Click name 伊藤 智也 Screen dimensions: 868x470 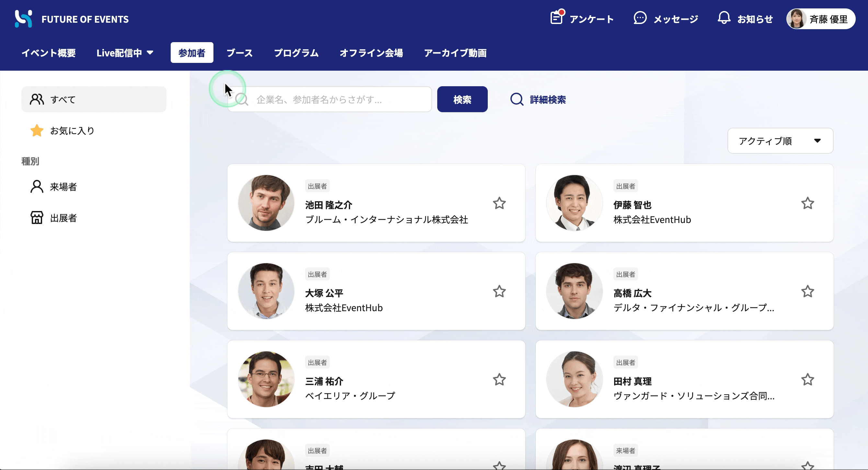(x=632, y=205)
